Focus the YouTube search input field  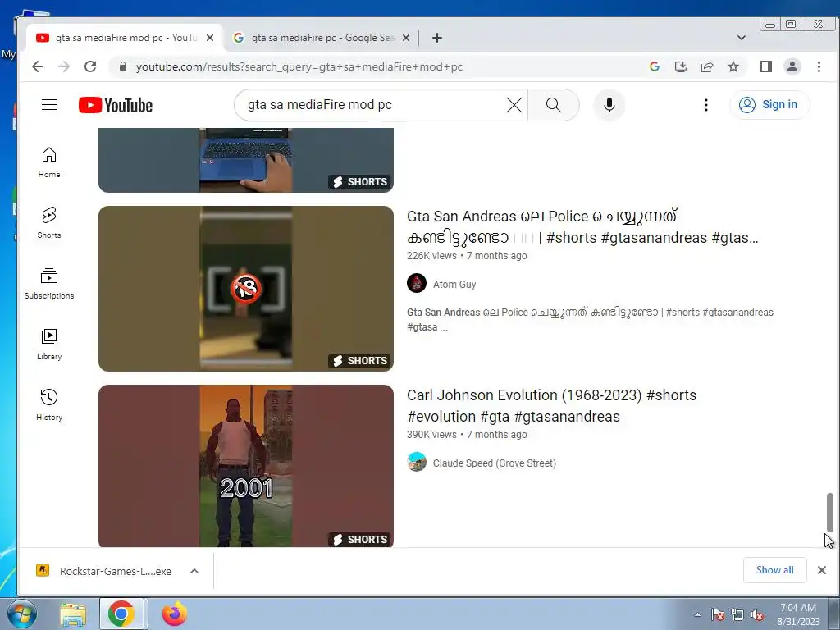pos(375,105)
